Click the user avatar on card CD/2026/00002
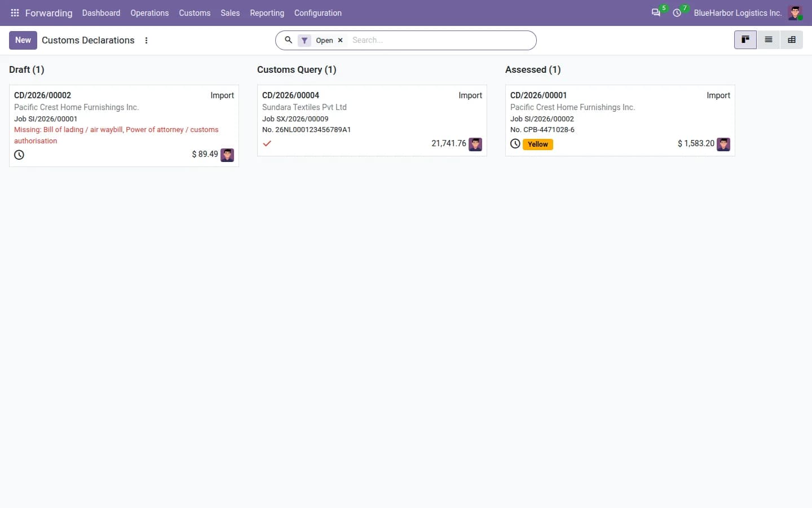The height and width of the screenshot is (508, 812). pyautogui.click(x=227, y=155)
